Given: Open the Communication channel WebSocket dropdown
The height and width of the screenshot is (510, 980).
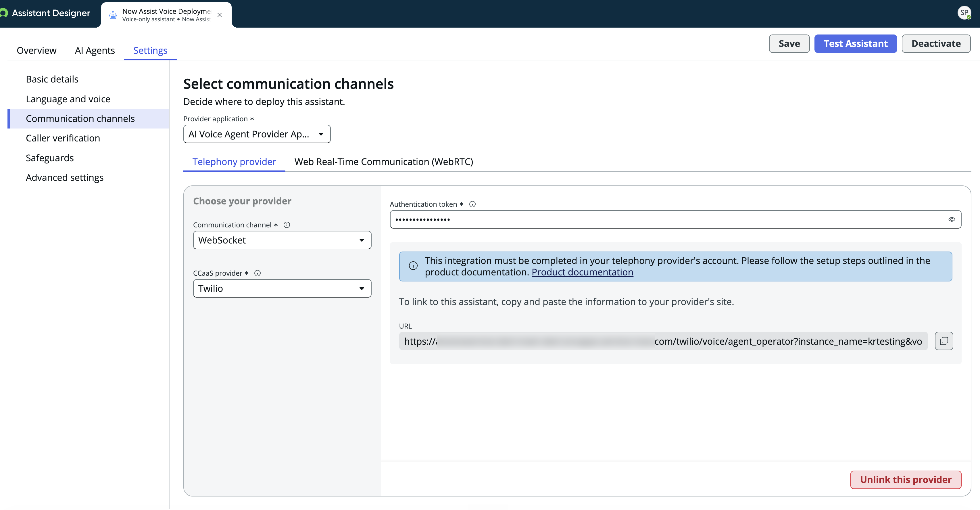Looking at the screenshot, I should tap(282, 240).
